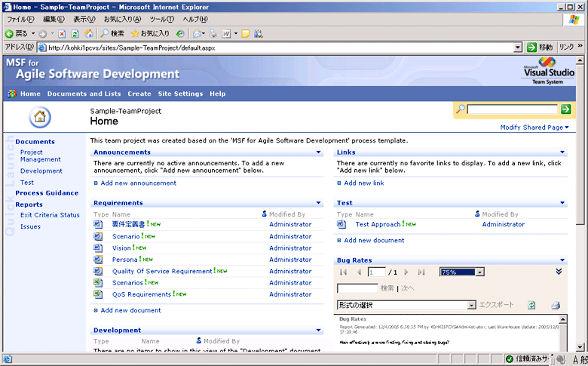Viewport: 588px width, 366px height.
Task: Click the Print toolbar icon
Action: click(x=213, y=34)
